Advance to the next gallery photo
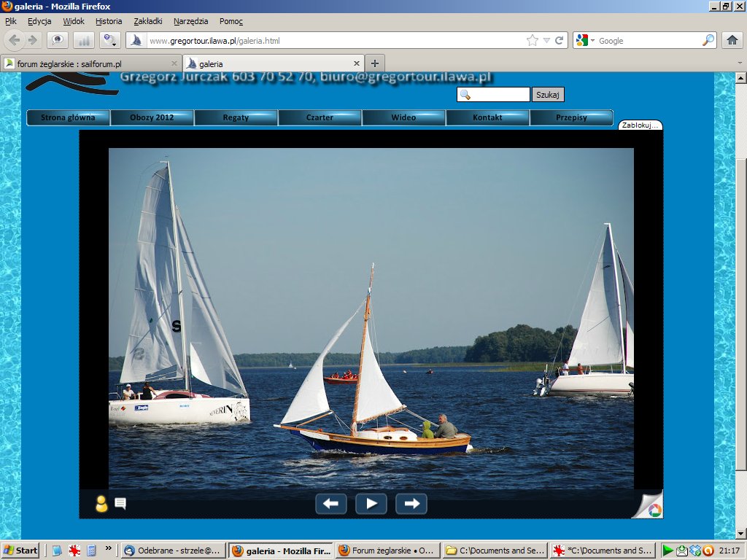Image resolution: width=747 pixels, height=560 pixels. coord(411,503)
